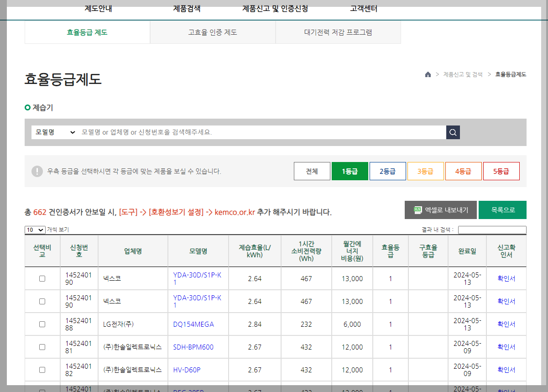548x392 pixels.
Task: Open the 모델명 search type dropdown
Action: pos(55,132)
